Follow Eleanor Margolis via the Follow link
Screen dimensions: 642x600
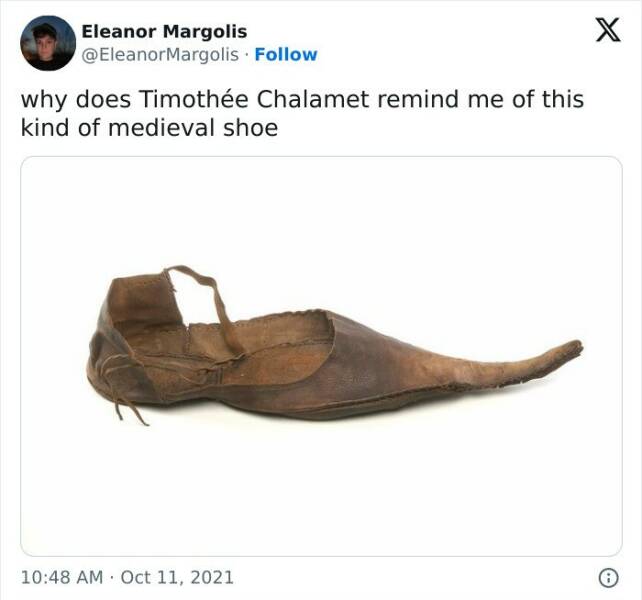point(285,54)
